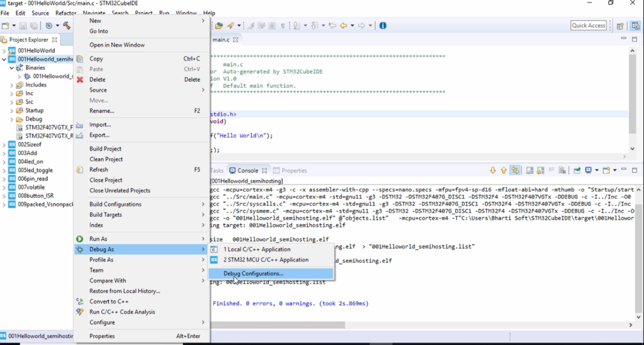The image size is (644, 345).
Task: Toggle Show Whitespace Characters
Action: 283,25
